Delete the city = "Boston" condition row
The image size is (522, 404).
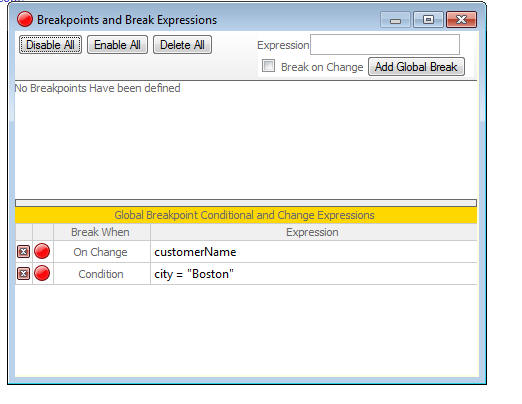[x=23, y=274]
